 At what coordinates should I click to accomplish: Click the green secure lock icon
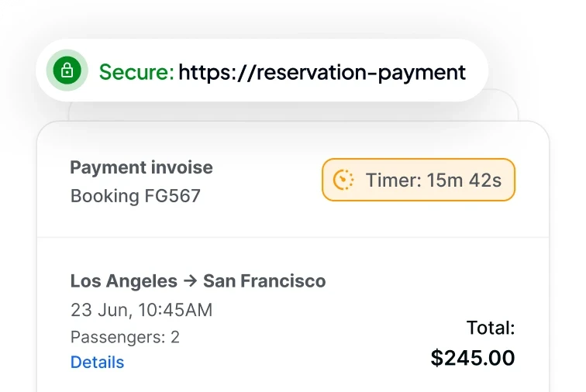click(x=67, y=71)
